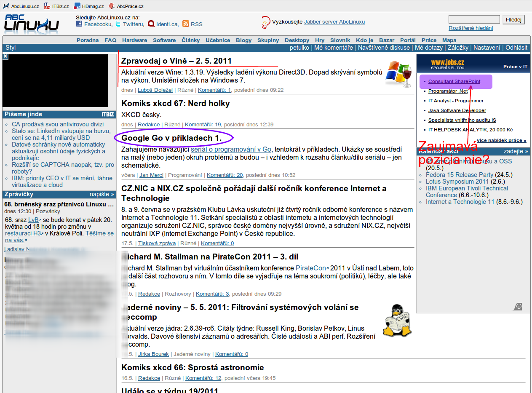Open Consultant SharePoint job listing

click(x=454, y=81)
